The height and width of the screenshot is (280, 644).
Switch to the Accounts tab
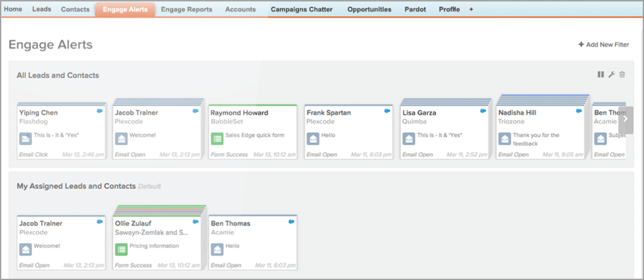click(x=241, y=10)
